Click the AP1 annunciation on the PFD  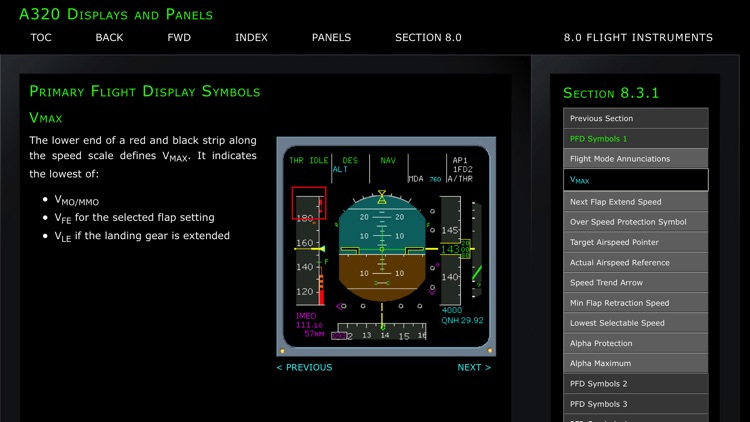click(460, 160)
